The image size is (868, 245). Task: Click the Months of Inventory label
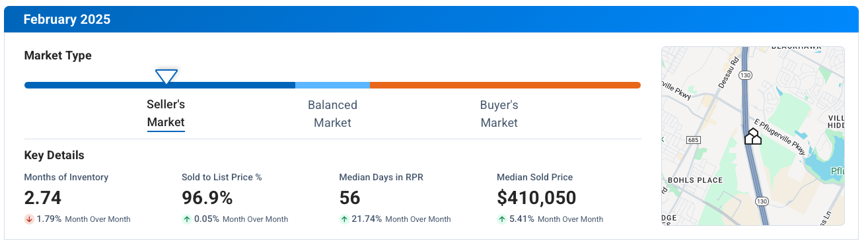tap(66, 177)
